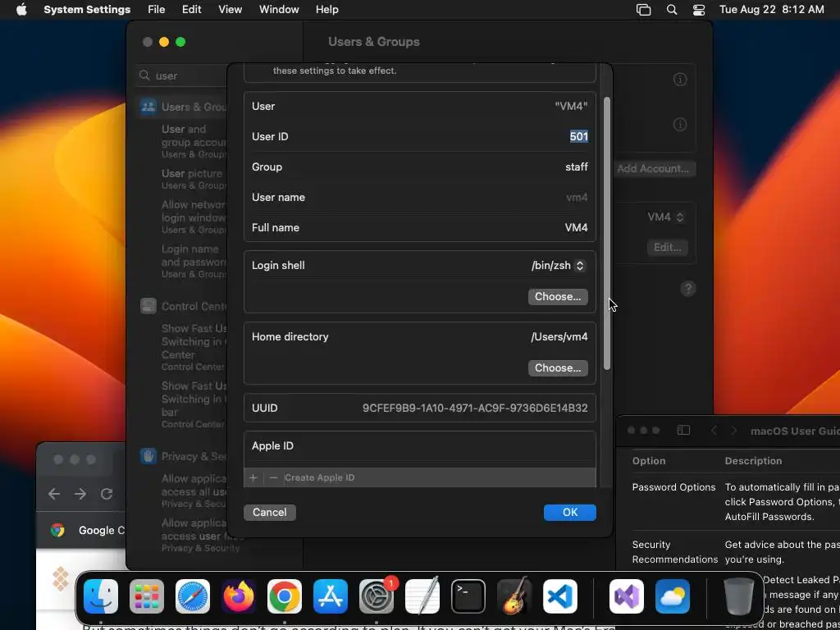Reload page in the Chrome window
This screenshot has height=630, width=840.
tap(107, 493)
